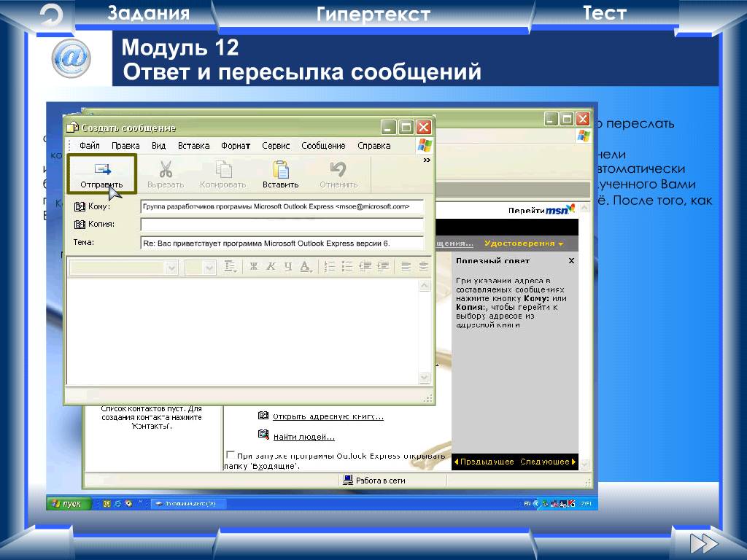
Task: Click the increase indent icon
Action: click(x=383, y=267)
